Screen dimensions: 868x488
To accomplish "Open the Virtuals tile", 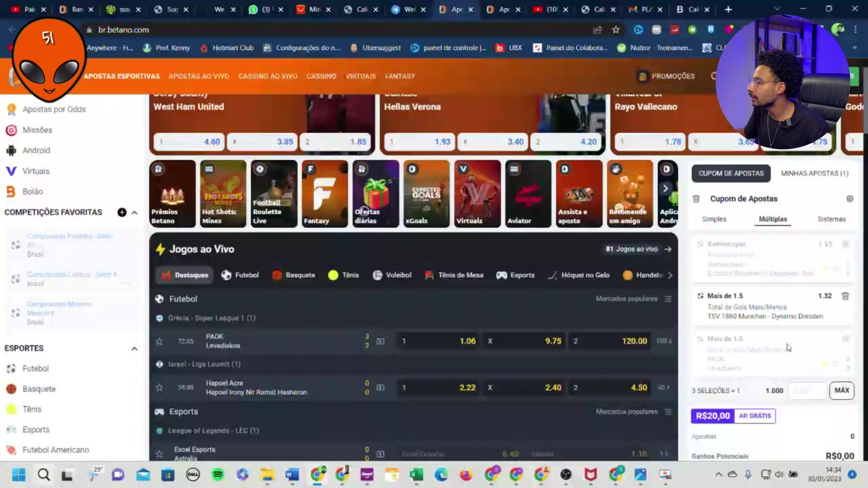I will tap(477, 193).
